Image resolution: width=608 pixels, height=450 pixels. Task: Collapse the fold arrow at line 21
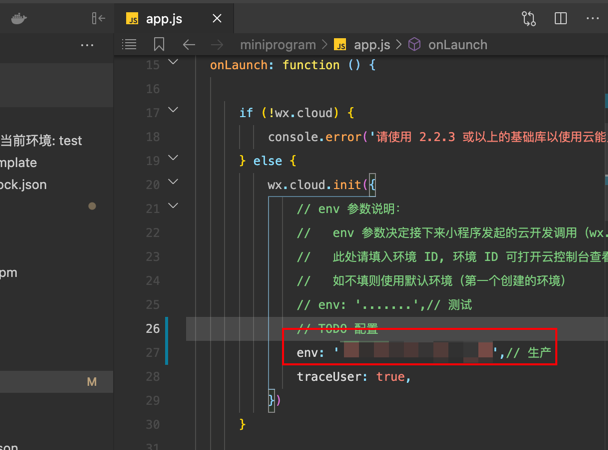point(173,206)
